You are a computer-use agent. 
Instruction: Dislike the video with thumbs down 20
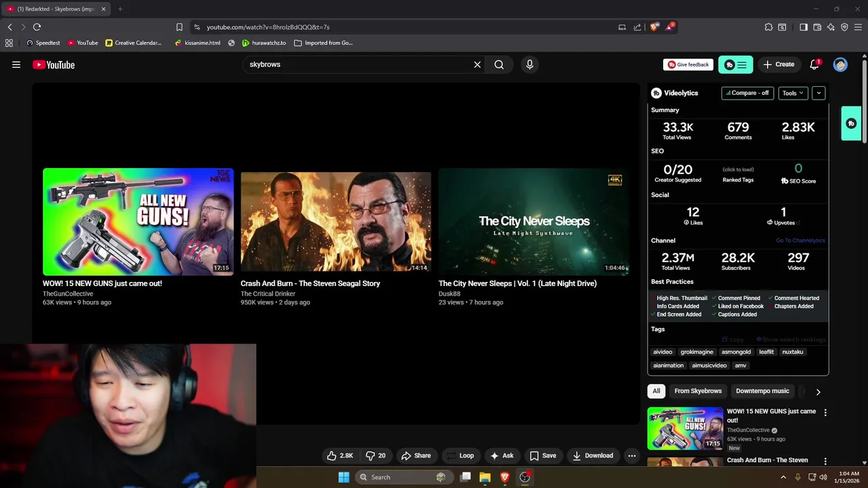click(376, 455)
